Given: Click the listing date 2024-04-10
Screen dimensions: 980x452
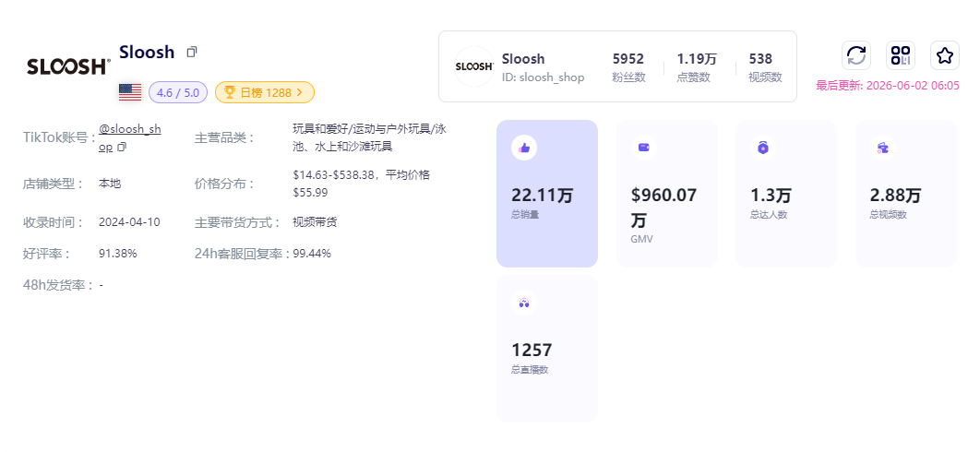Looking at the screenshot, I should pos(129,222).
